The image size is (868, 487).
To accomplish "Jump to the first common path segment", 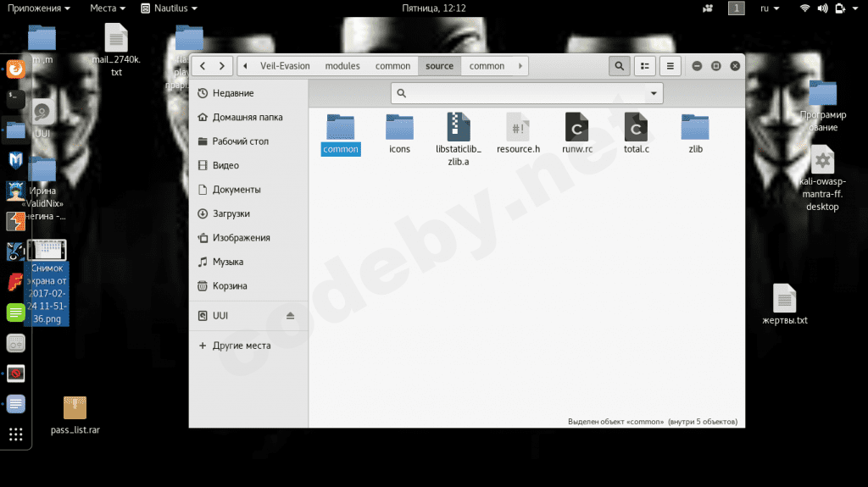I will tap(392, 66).
